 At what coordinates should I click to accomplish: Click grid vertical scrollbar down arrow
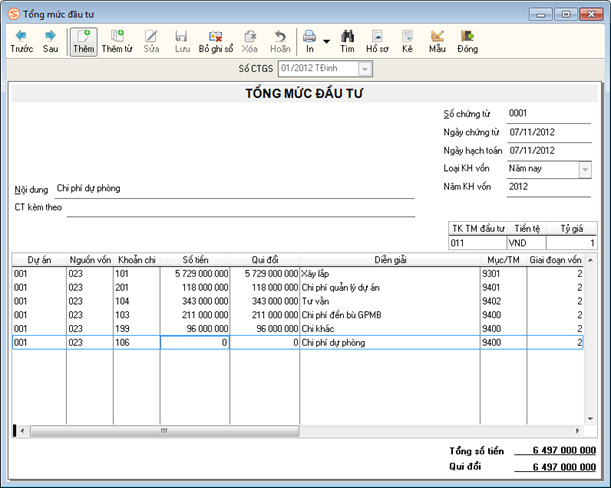point(590,419)
